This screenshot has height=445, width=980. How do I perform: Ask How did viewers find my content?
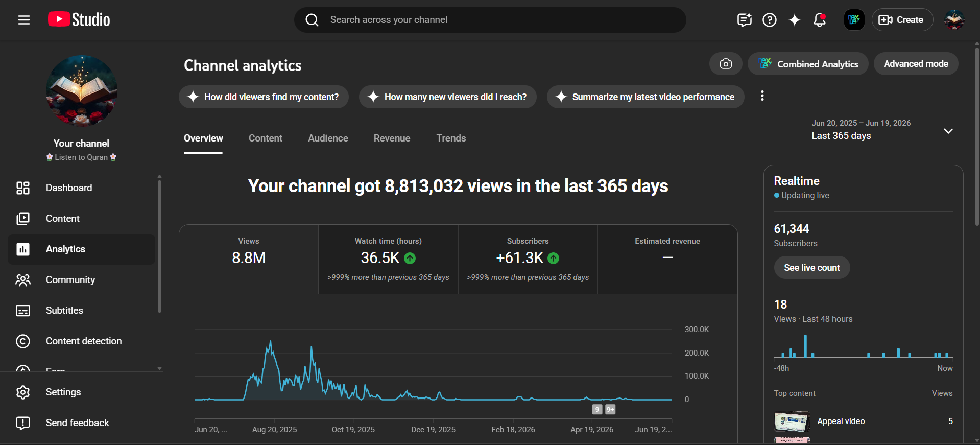[x=264, y=97]
